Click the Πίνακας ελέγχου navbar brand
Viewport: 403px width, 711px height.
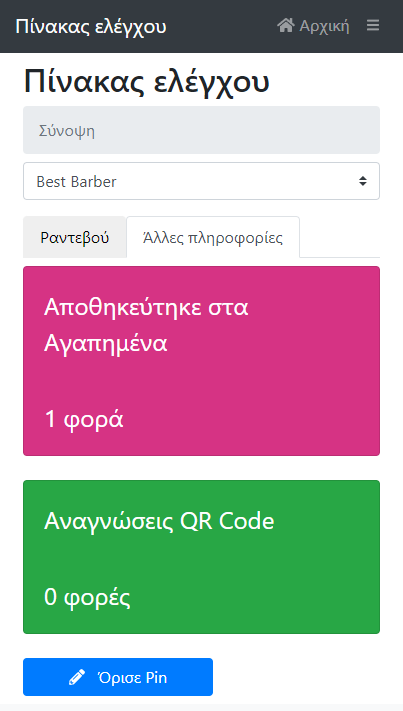click(x=91, y=26)
